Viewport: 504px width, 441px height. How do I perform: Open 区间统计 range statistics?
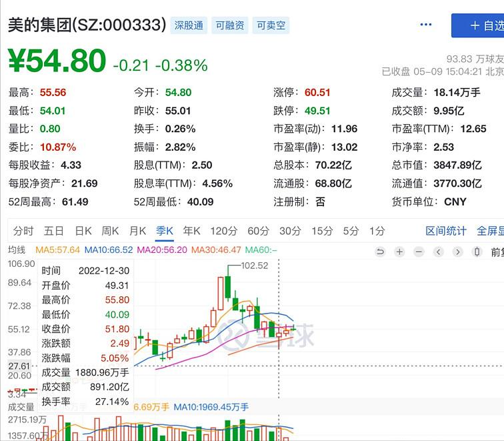coord(446,231)
